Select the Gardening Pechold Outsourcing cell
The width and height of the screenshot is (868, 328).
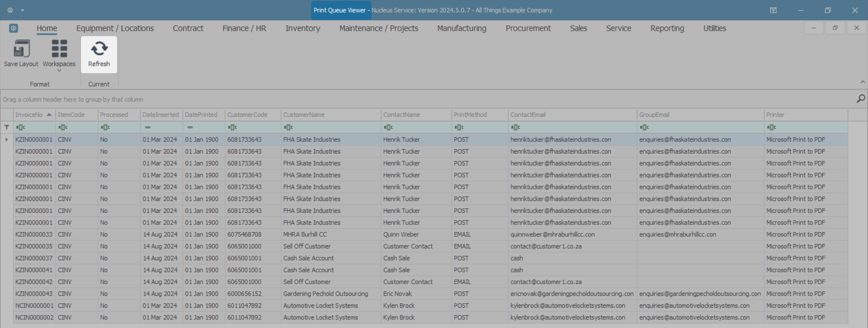pyautogui.click(x=331, y=294)
